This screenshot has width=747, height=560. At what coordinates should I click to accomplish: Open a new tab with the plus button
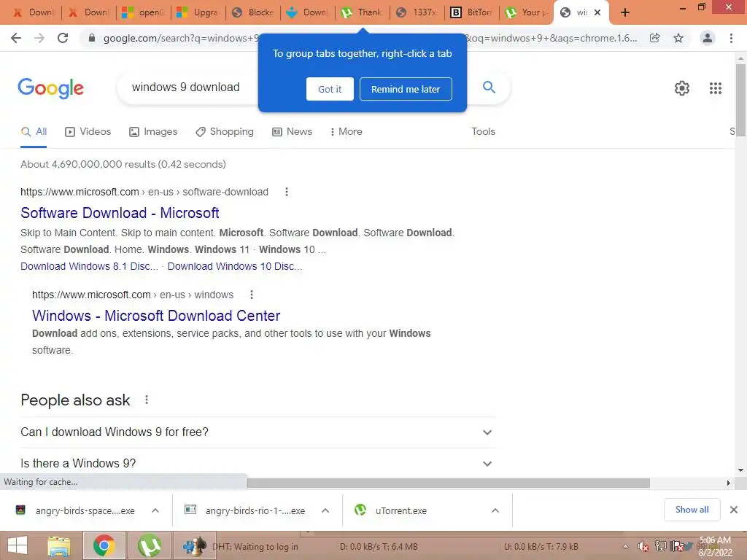pos(625,12)
